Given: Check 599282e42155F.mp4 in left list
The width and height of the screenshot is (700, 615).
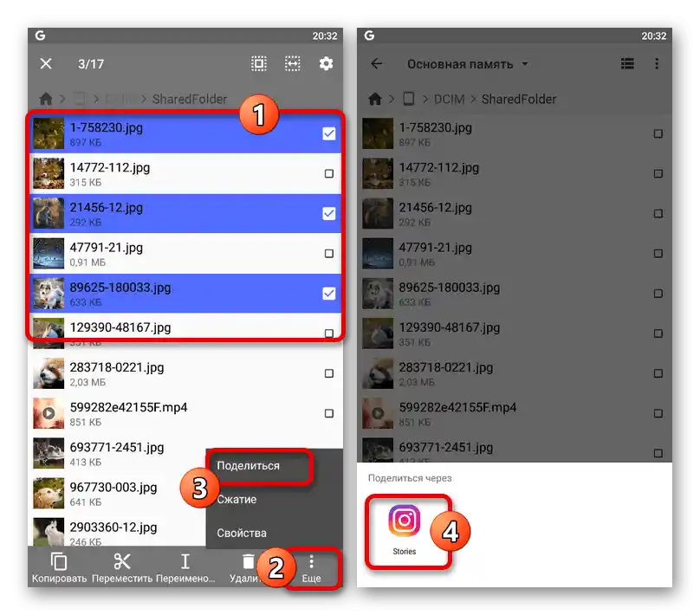Looking at the screenshot, I should point(329,413).
